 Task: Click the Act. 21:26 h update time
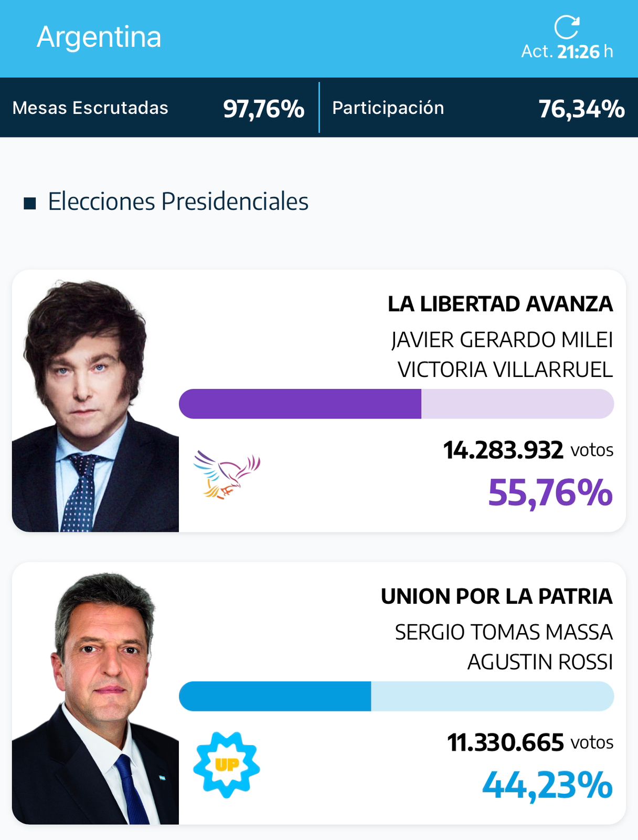tap(567, 51)
